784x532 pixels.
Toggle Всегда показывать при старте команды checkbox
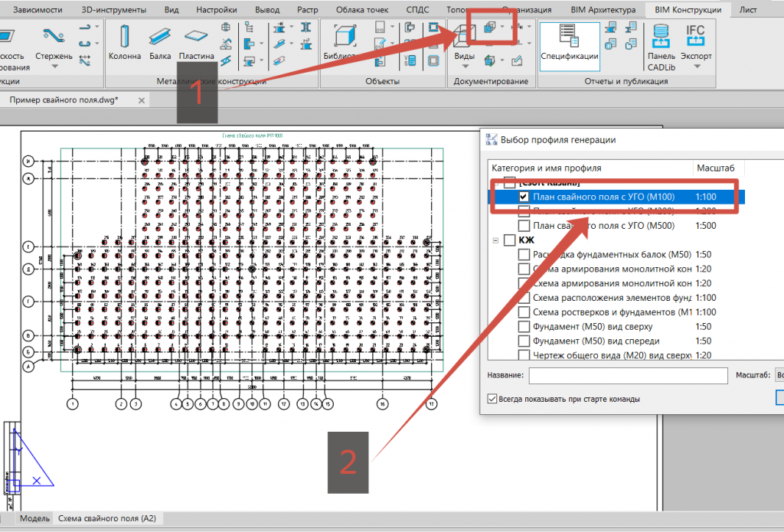[x=492, y=399]
